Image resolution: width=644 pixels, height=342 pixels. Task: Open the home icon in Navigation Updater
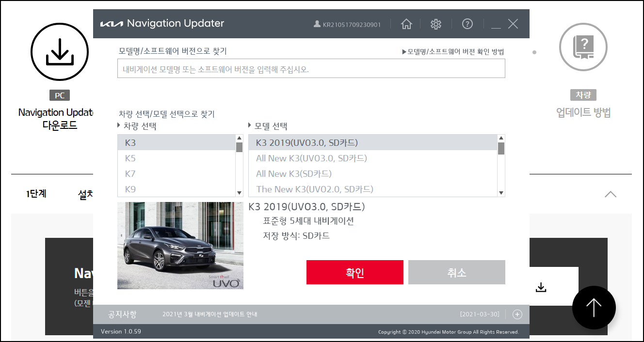[406, 24]
